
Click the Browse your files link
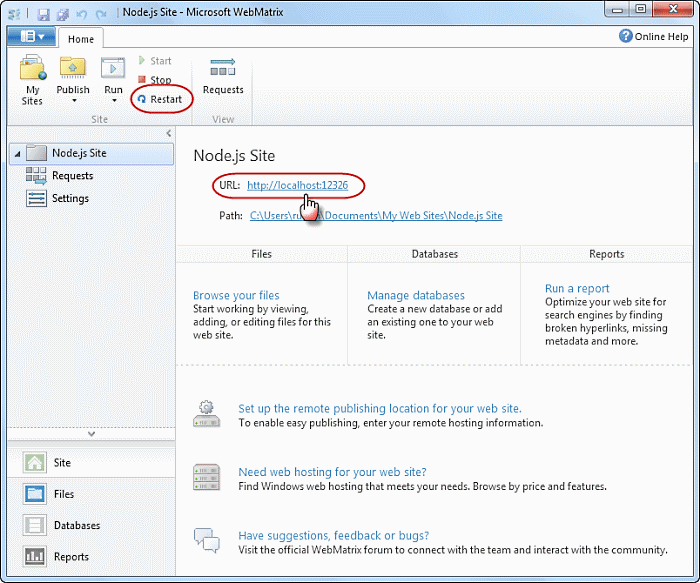[236, 295]
